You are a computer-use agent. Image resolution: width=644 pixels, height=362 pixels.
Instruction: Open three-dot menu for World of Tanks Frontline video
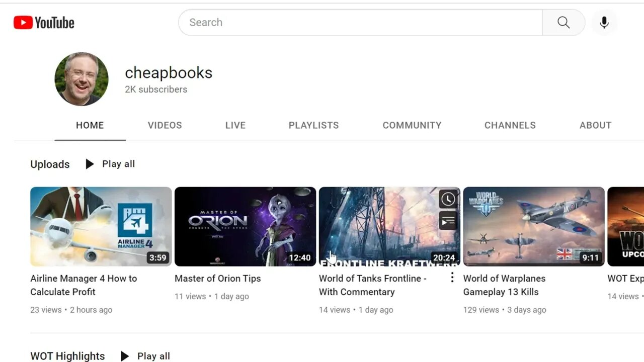pyautogui.click(x=452, y=278)
